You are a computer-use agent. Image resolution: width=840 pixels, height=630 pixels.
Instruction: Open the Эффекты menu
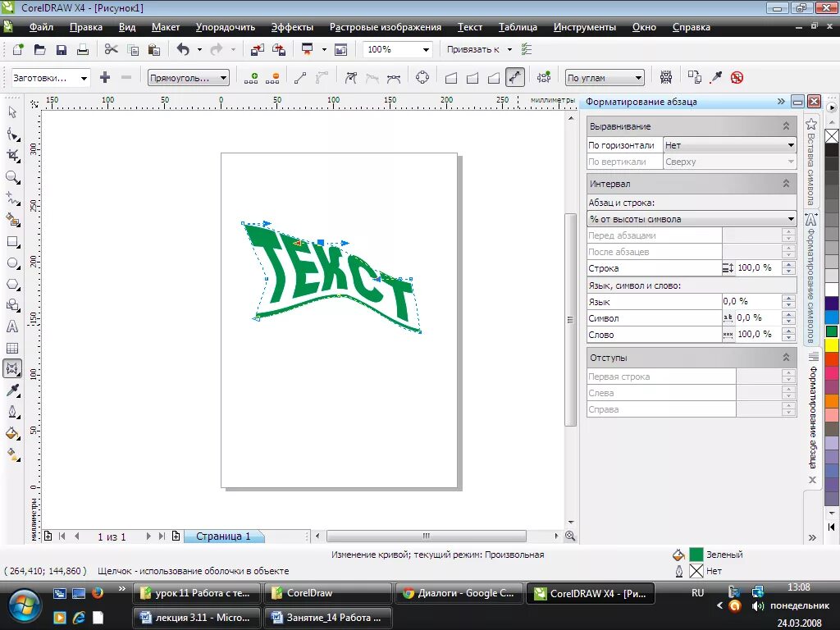pos(292,27)
